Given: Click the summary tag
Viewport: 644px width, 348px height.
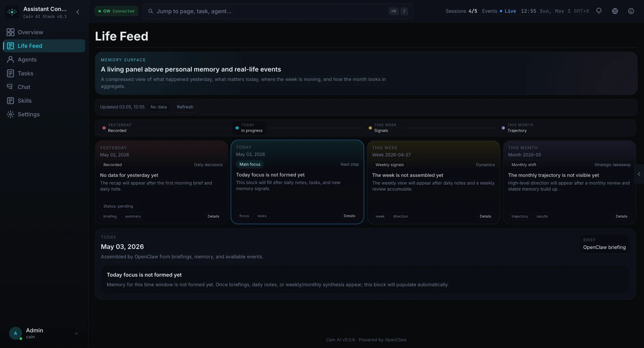Looking at the screenshot, I should tap(133, 216).
